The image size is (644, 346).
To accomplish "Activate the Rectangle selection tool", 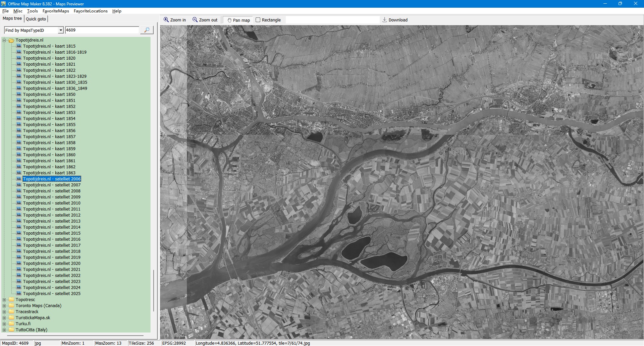I will (258, 20).
